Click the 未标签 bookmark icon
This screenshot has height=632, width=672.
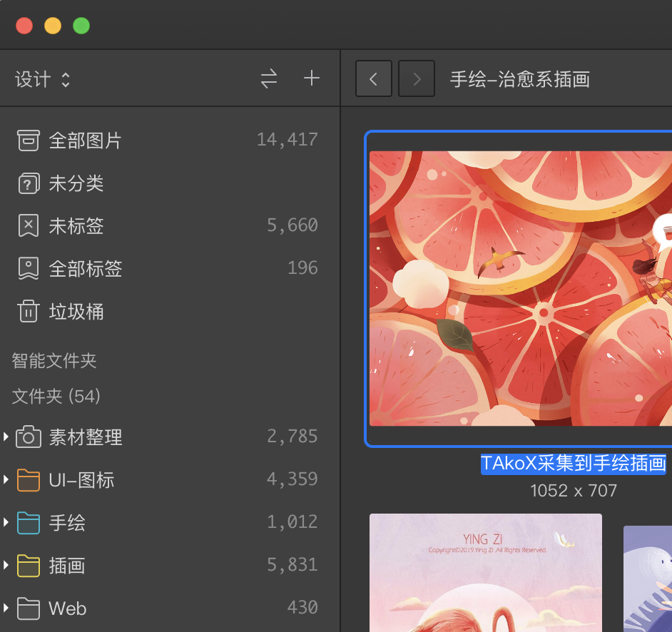[x=29, y=226]
